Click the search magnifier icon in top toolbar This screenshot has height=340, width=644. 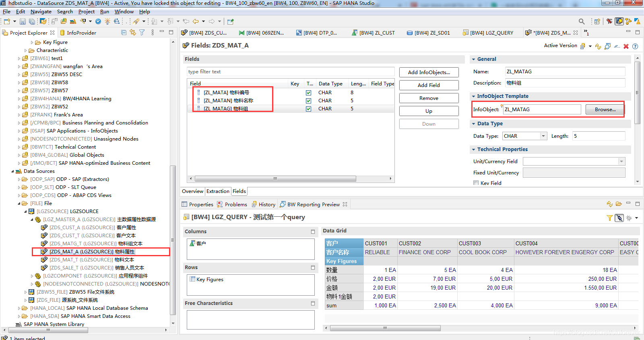582,21
